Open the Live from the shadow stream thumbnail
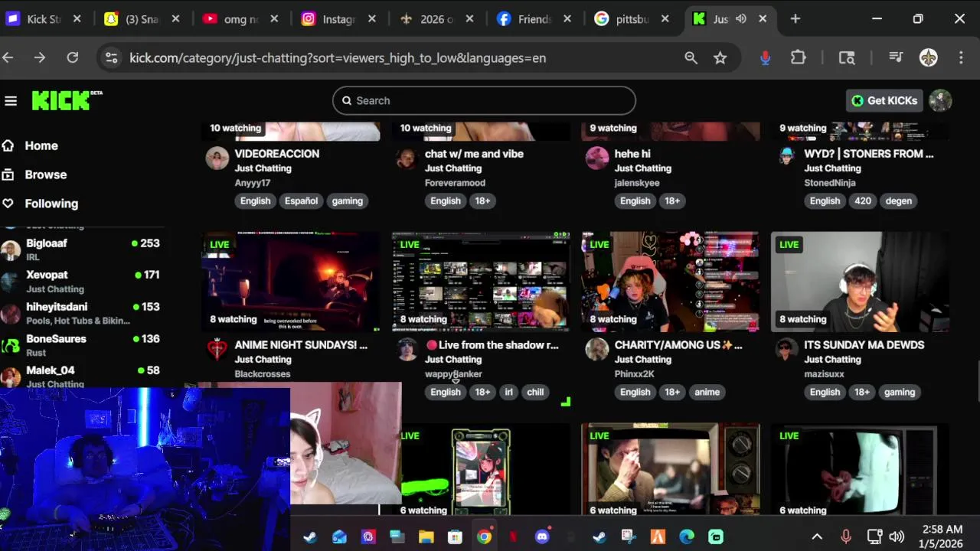The image size is (980, 551). coord(480,282)
